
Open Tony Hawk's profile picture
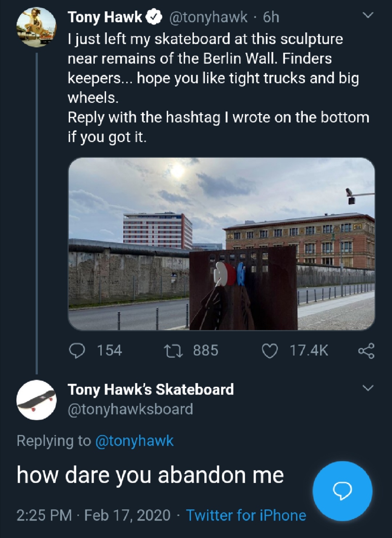36,28
